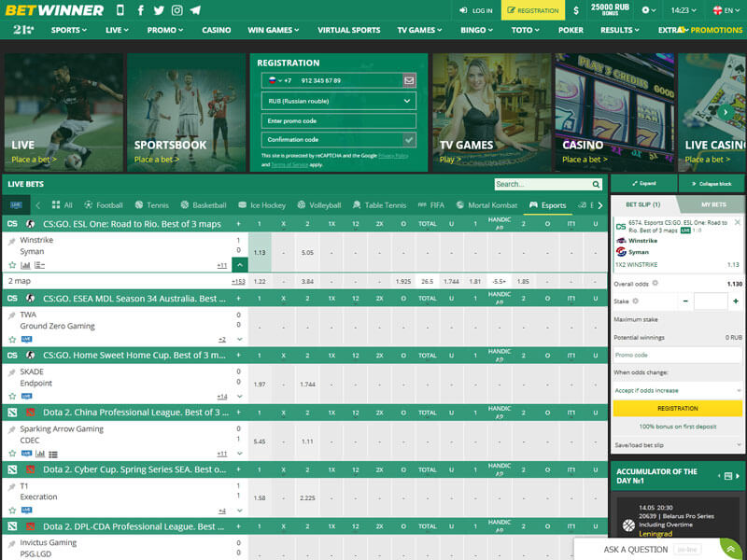Screen dimensions: 747x560
Task: Click Log In in the header
Action: click(476, 10)
